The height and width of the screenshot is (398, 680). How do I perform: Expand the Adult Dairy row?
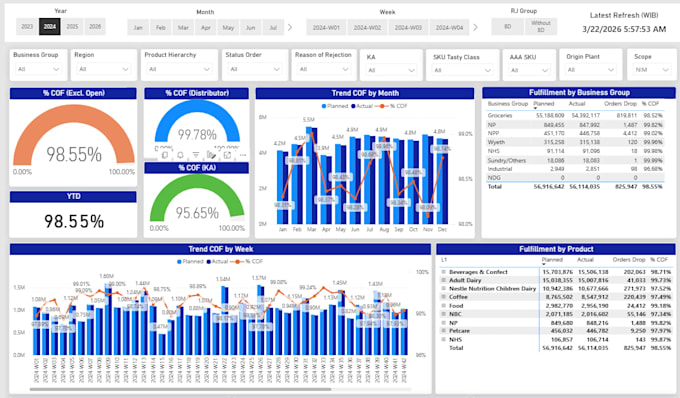[x=444, y=280]
